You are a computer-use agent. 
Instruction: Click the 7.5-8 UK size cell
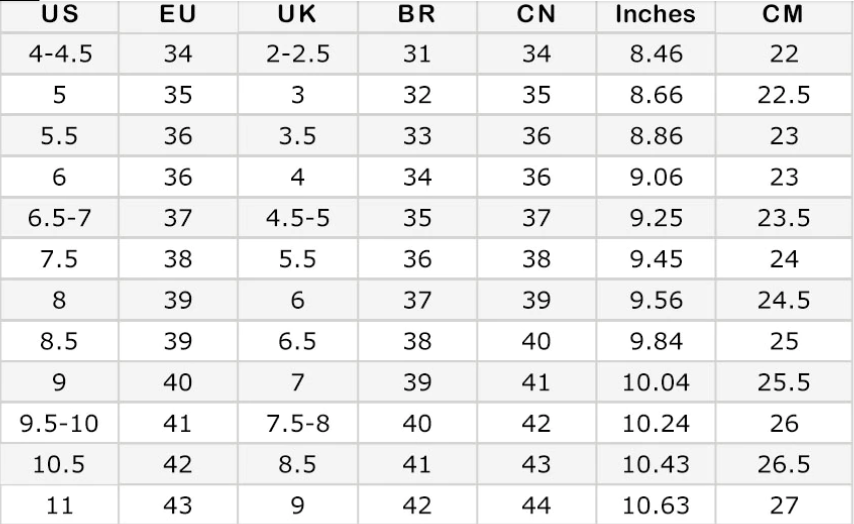pos(297,423)
